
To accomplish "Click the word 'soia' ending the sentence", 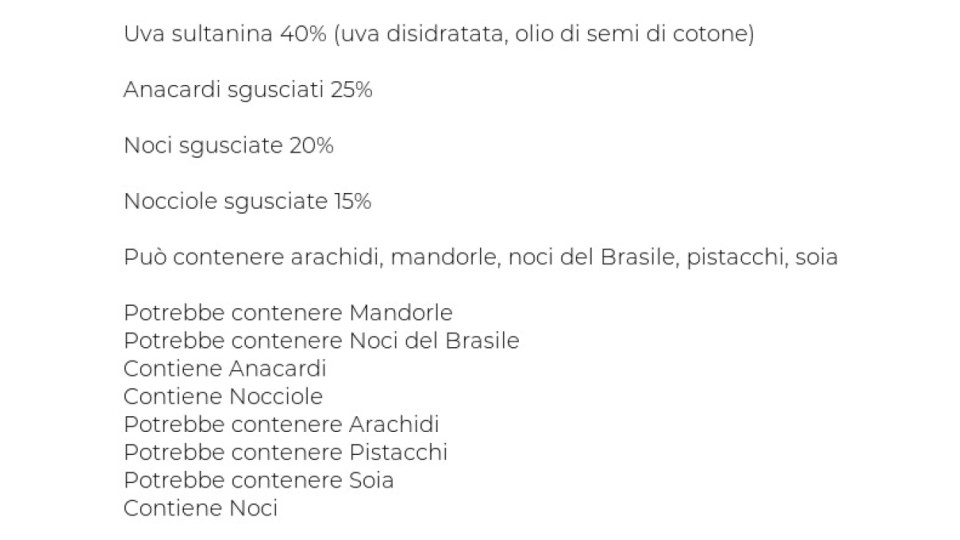I will click(x=817, y=257).
